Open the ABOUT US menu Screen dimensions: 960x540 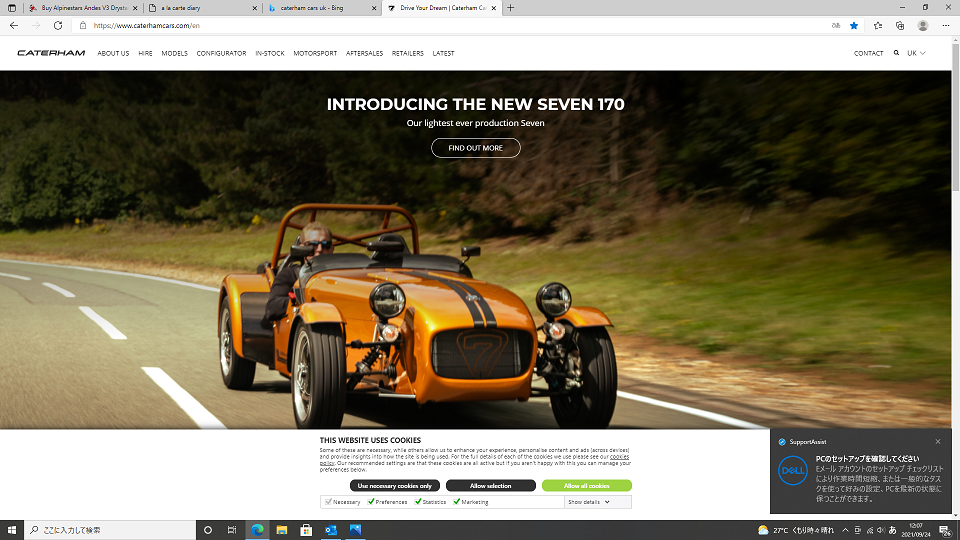tap(113, 53)
